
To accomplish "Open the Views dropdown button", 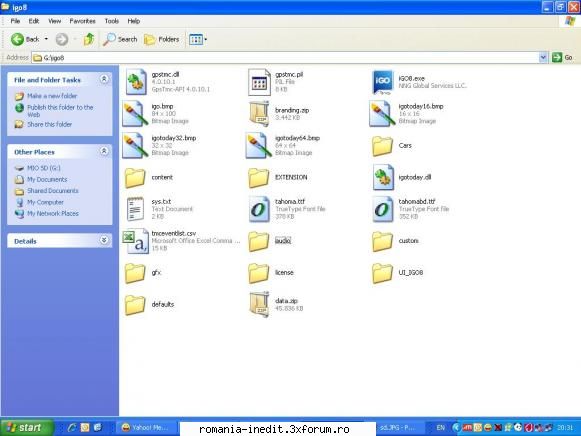I will tap(198, 39).
